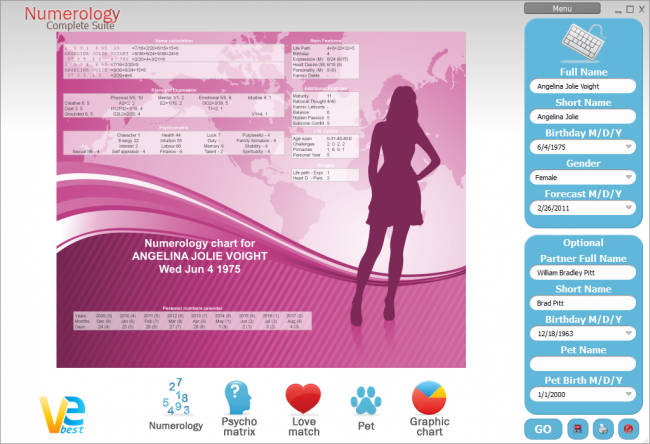Viewport: 650px width, 444px height.
Task: Click the Additional Features panel
Action: pos(325,109)
